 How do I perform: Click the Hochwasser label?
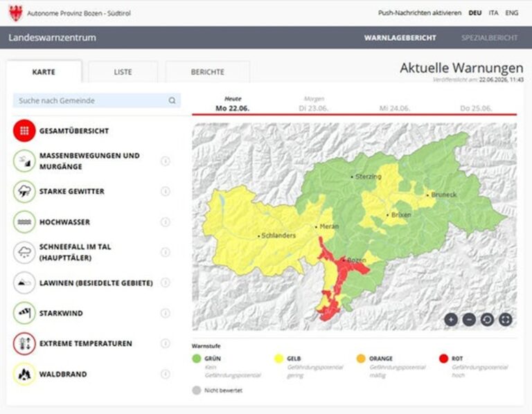pyautogui.click(x=65, y=222)
